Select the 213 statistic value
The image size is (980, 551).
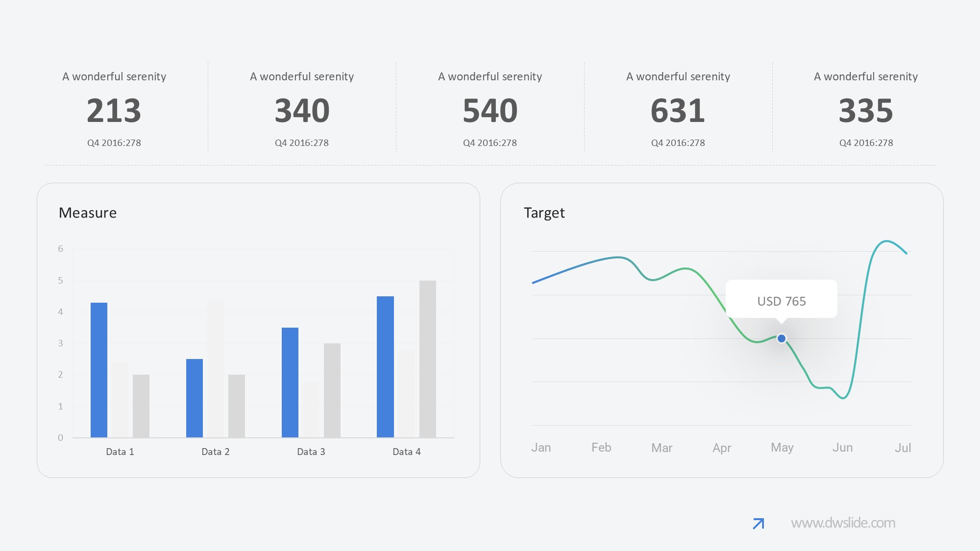[114, 111]
